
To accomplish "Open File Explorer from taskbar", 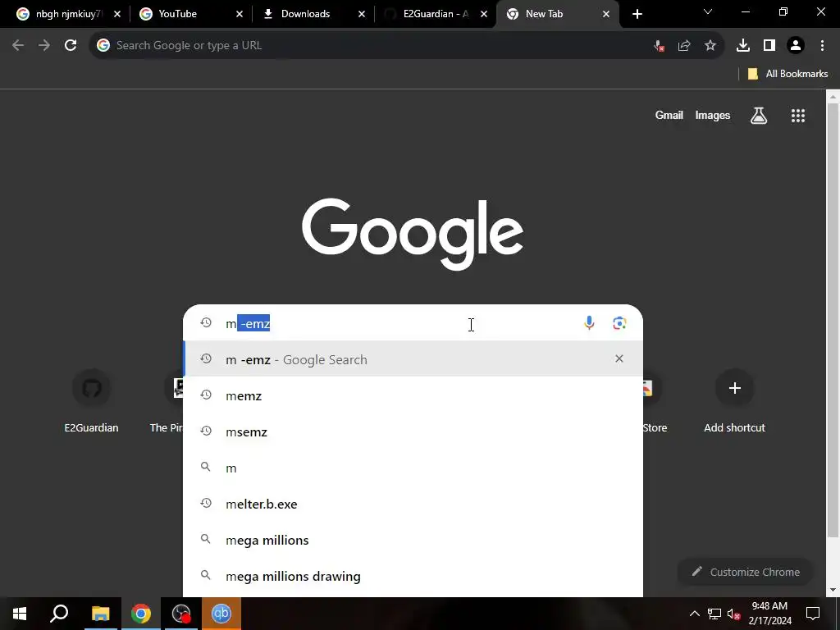I will click(x=100, y=614).
